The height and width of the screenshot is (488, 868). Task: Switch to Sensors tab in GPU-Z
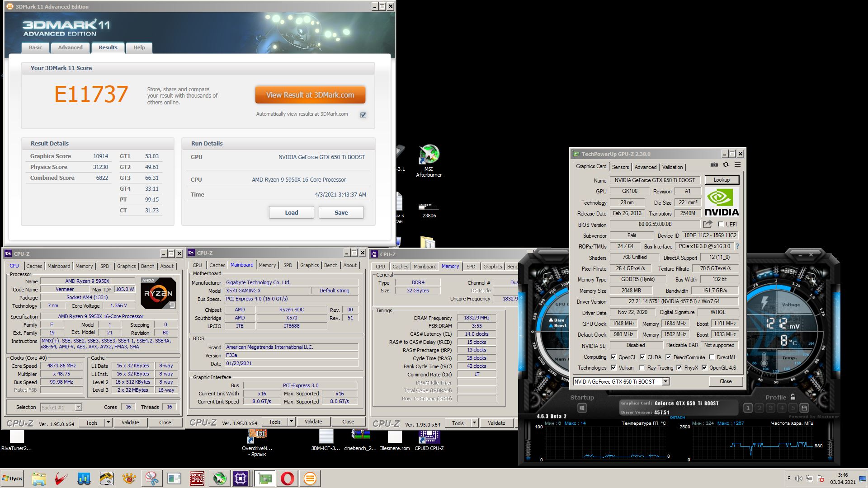(620, 167)
